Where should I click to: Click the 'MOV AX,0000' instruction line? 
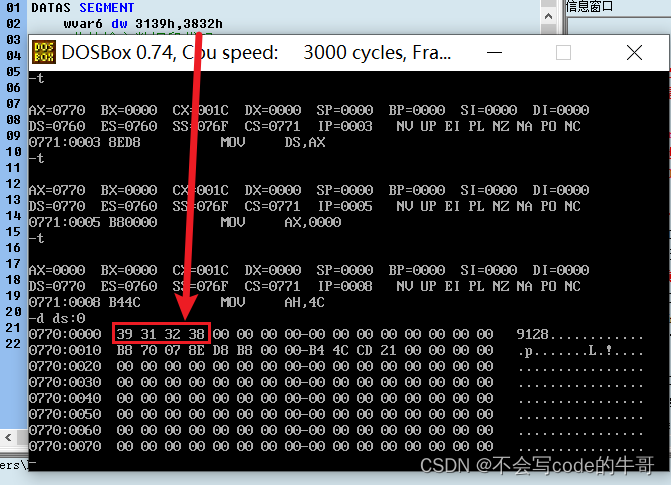[185, 222]
